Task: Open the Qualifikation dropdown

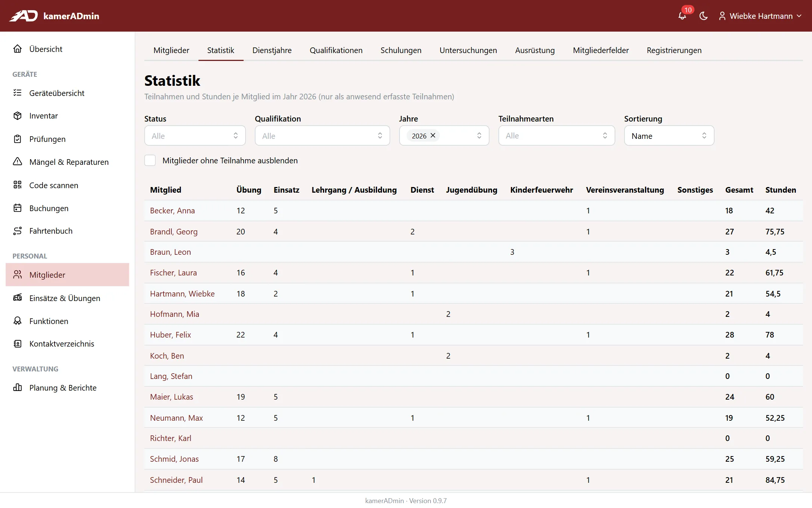Action: tap(322, 136)
